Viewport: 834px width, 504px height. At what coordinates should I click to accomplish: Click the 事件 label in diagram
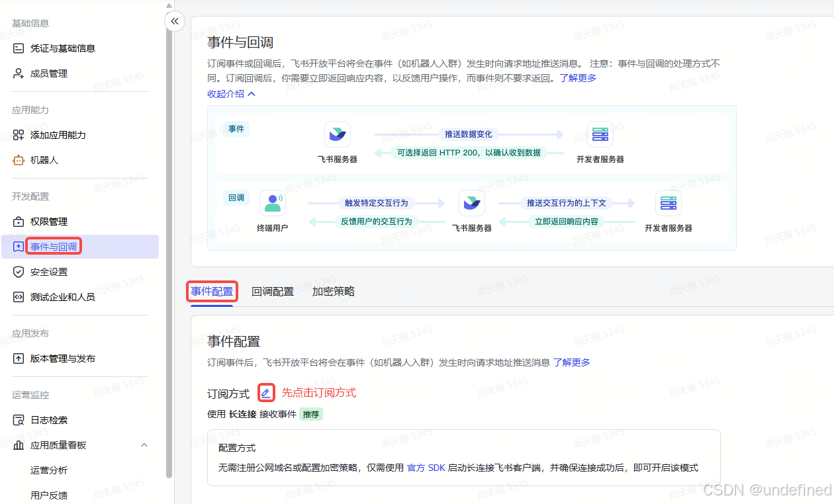(236, 129)
